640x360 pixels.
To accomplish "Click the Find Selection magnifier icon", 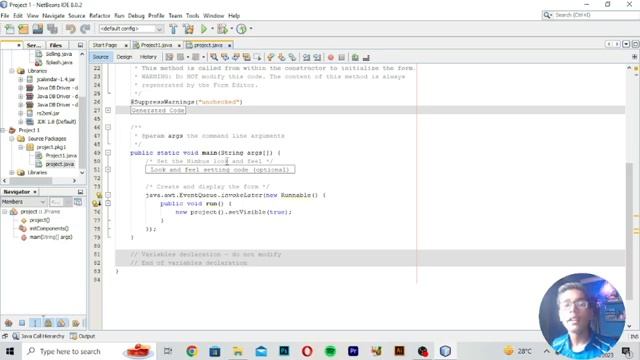I will click(213, 57).
